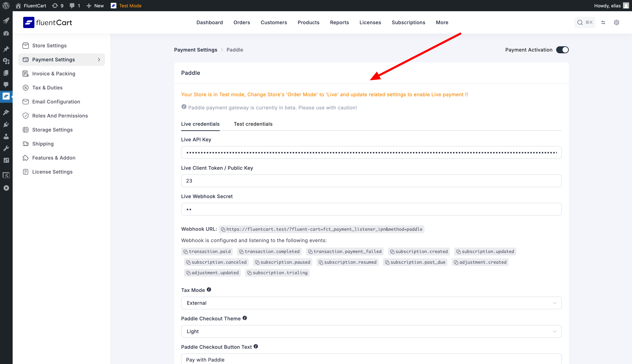Open the Tax Mode dropdown
Image resolution: width=632 pixels, height=364 pixels.
(371, 303)
